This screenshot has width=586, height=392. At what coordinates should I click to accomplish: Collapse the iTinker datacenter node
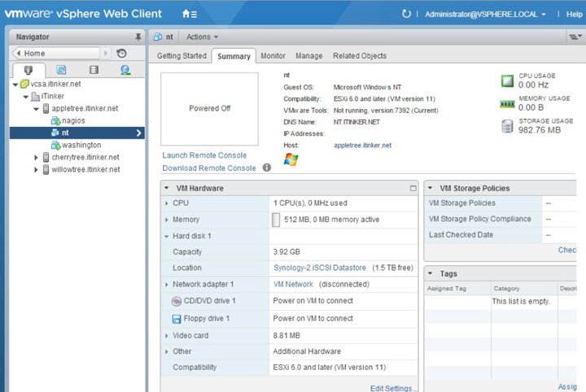tap(26, 97)
